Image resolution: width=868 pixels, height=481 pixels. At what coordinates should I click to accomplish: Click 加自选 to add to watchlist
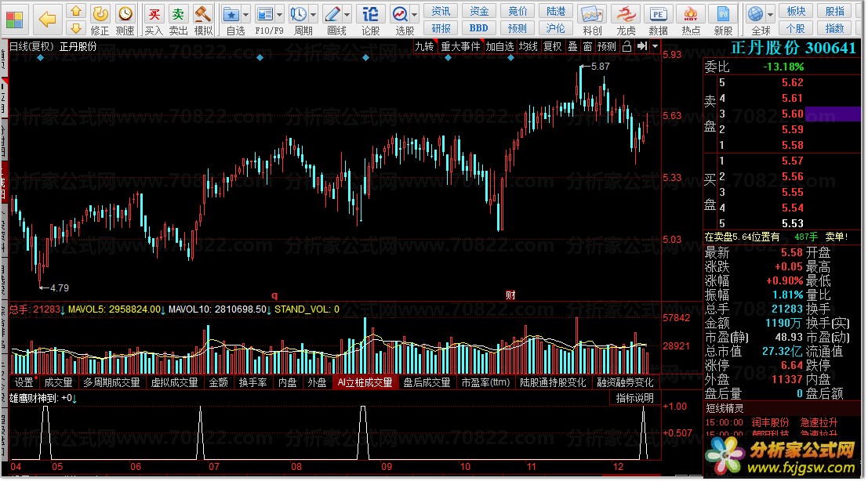click(x=500, y=47)
